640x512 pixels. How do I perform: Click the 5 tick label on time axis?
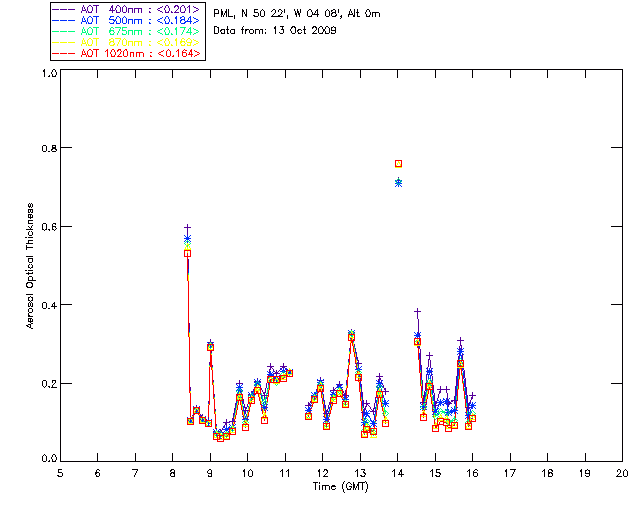click(x=60, y=472)
